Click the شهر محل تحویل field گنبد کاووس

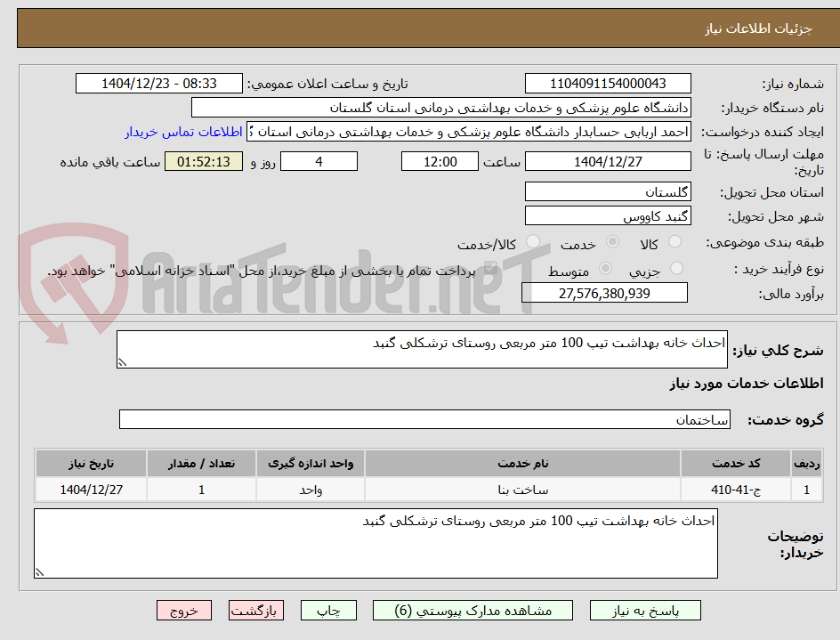click(608, 216)
